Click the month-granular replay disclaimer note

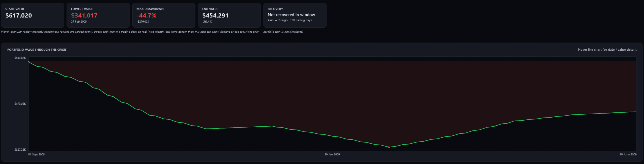(152, 32)
